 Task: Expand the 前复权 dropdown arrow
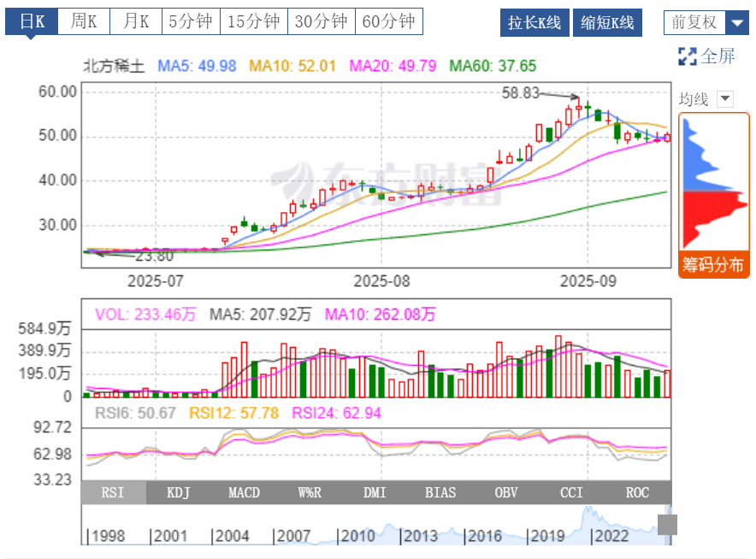(x=737, y=22)
